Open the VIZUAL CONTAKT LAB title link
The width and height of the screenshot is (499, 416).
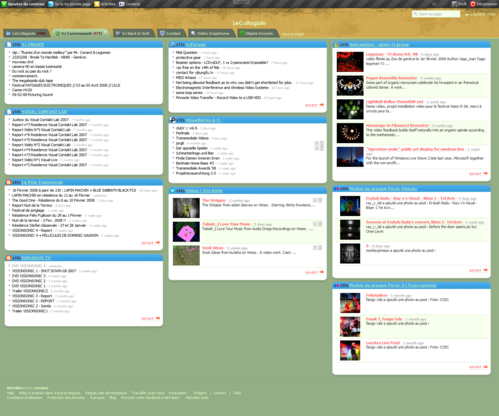[44, 112]
